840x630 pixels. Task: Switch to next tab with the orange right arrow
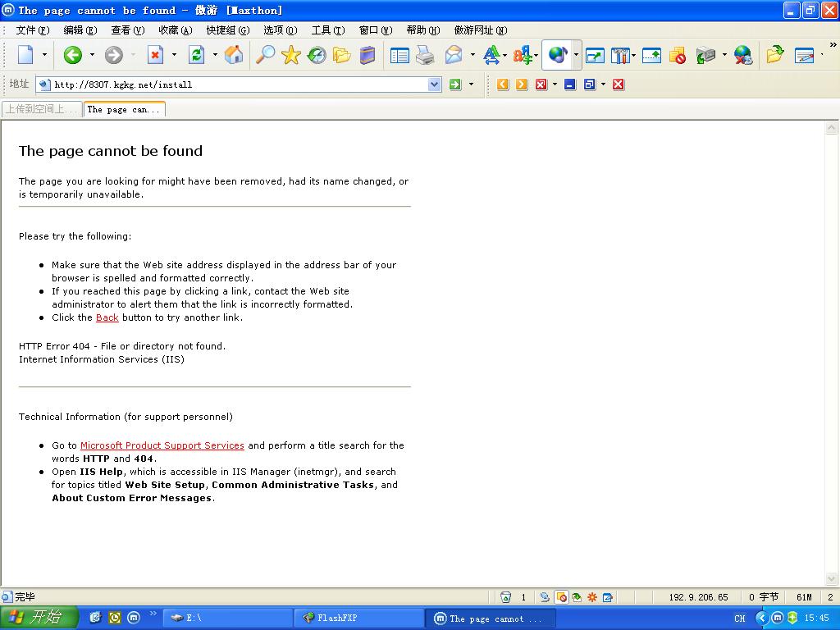[x=522, y=84]
